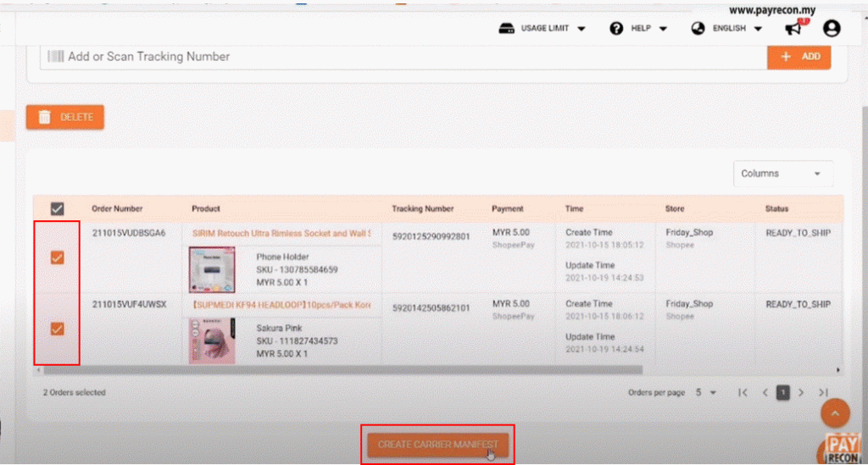Open announcements megaphone icon

click(x=795, y=28)
